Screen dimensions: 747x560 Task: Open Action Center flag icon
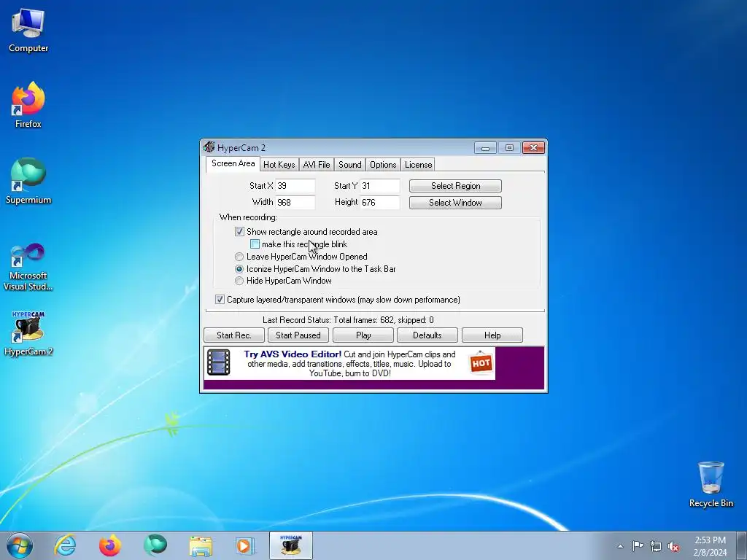click(x=638, y=546)
